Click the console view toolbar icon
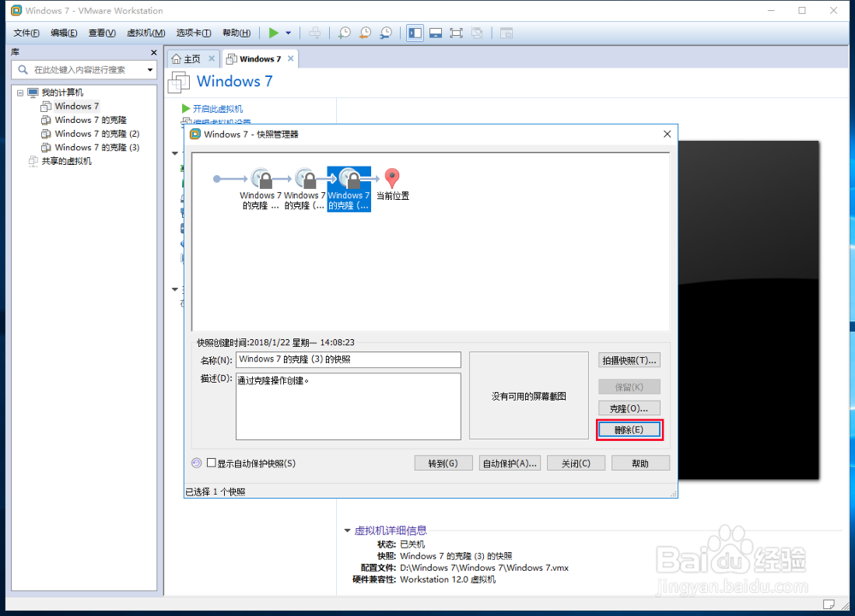The width and height of the screenshot is (855, 616). click(x=506, y=33)
